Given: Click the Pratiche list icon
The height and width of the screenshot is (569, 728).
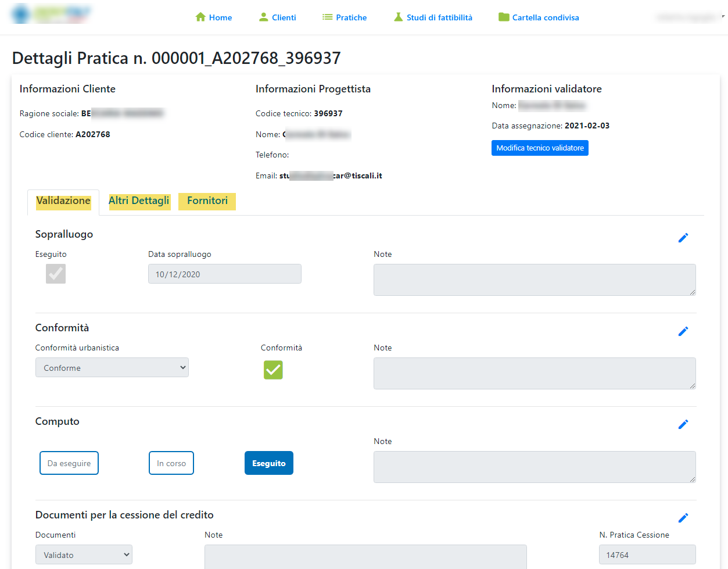Looking at the screenshot, I should tap(327, 17).
